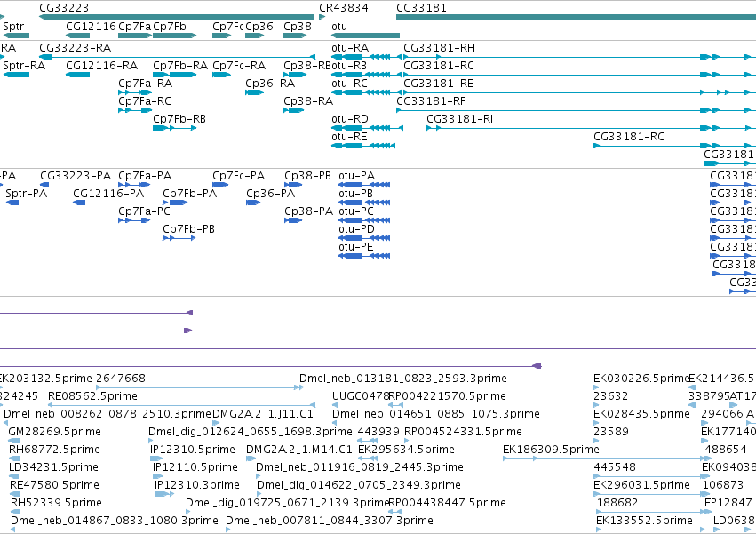Click the CG33223-RA transcript label
756x534 pixels.
[76, 48]
